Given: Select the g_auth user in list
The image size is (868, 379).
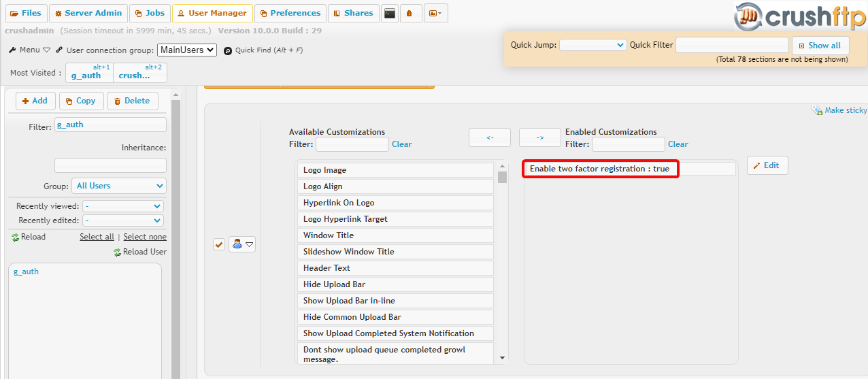Looking at the screenshot, I should pyautogui.click(x=27, y=271).
